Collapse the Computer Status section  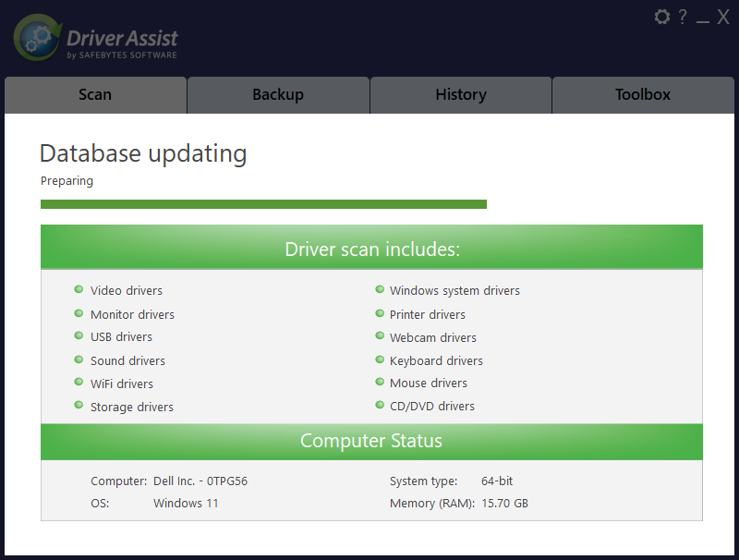(x=371, y=441)
